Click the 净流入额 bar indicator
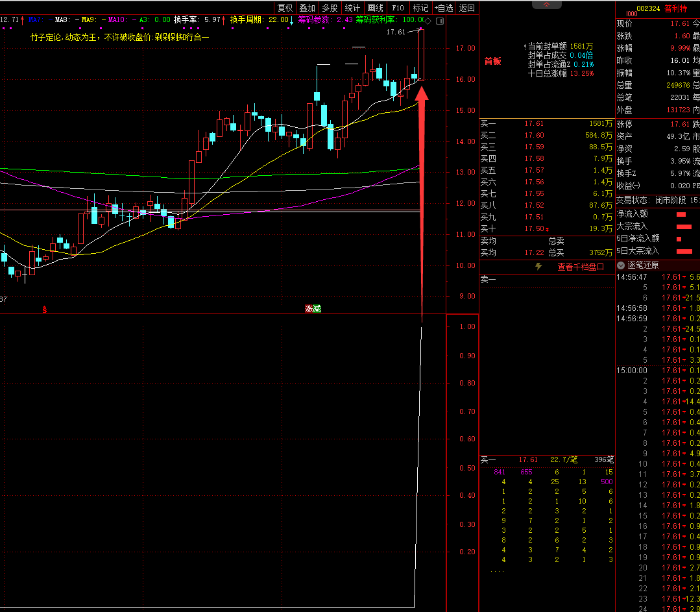The width and height of the screenshot is (700, 612). point(681,214)
